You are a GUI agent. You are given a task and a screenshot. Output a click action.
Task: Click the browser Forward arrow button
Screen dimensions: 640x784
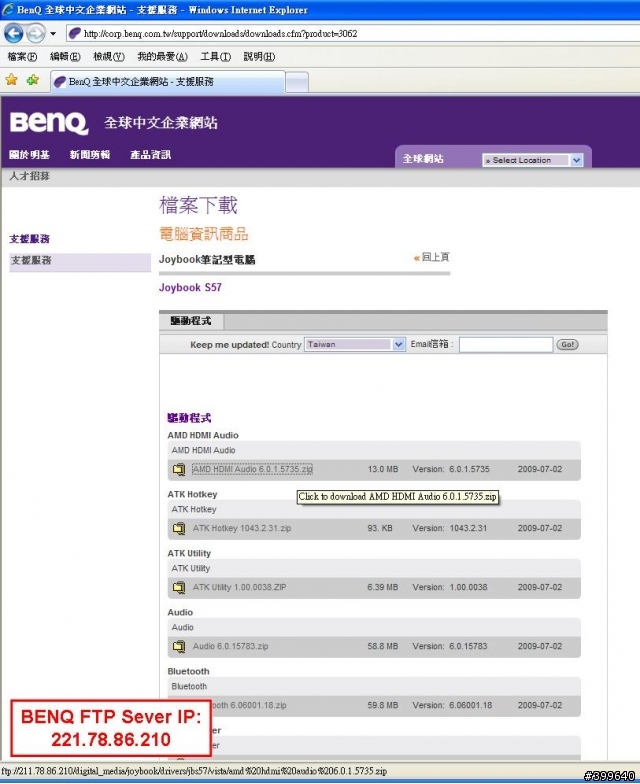click(35, 34)
